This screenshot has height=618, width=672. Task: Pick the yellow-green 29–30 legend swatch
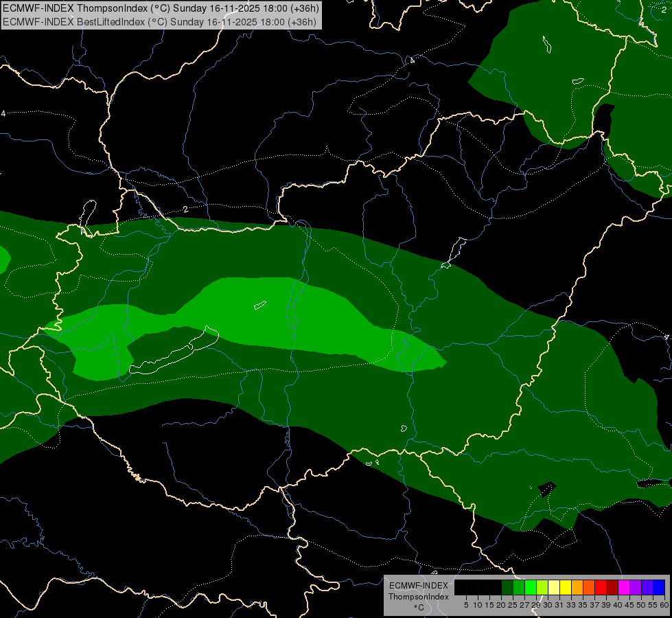point(542,587)
